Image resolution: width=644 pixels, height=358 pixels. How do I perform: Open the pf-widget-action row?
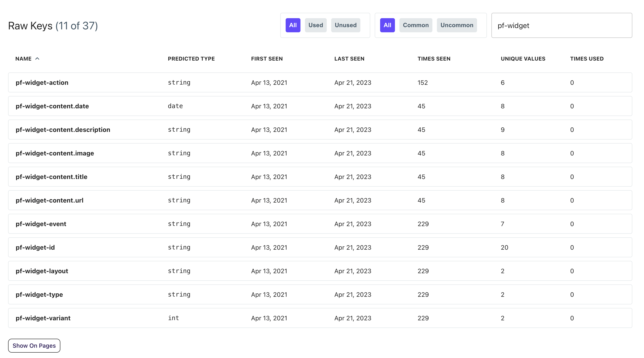point(42,83)
